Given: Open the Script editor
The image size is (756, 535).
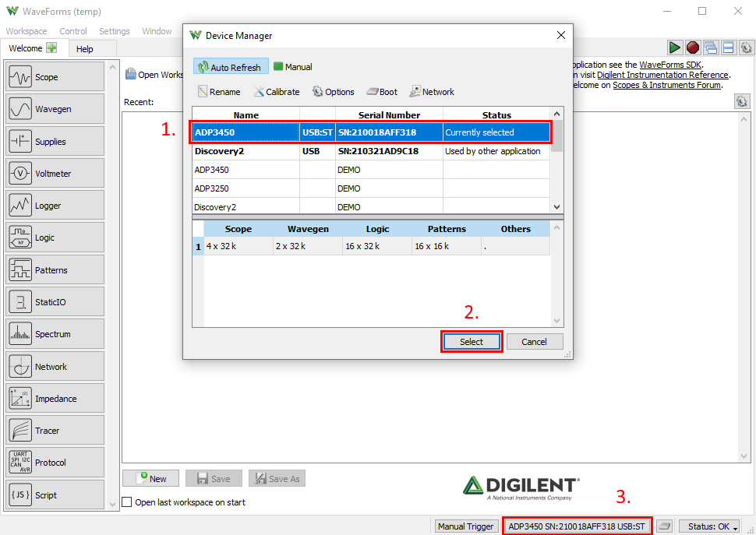Looking at the screenshot, I should pos(55,495).
